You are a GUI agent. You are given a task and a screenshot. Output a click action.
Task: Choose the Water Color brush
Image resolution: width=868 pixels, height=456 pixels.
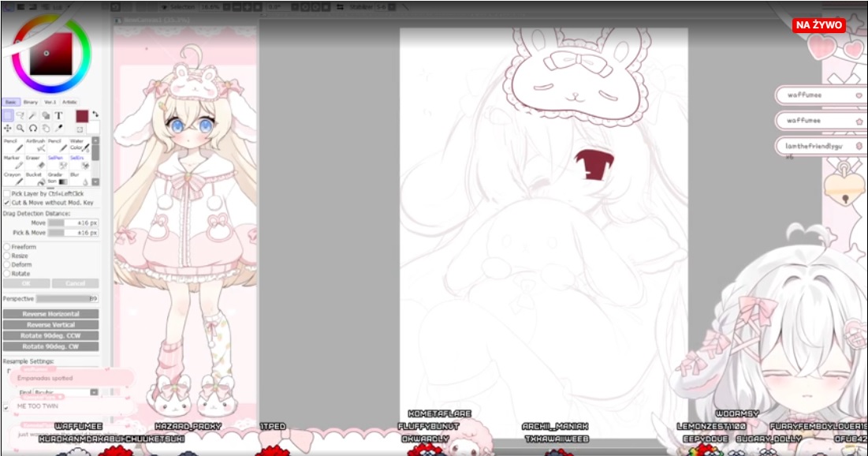coord(79,145)
